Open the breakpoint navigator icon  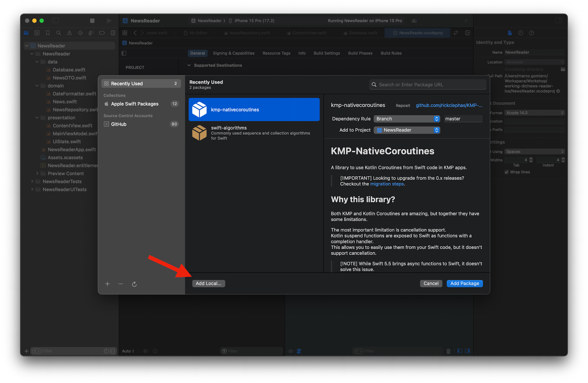pyautogui.click(x=102, y=33)
